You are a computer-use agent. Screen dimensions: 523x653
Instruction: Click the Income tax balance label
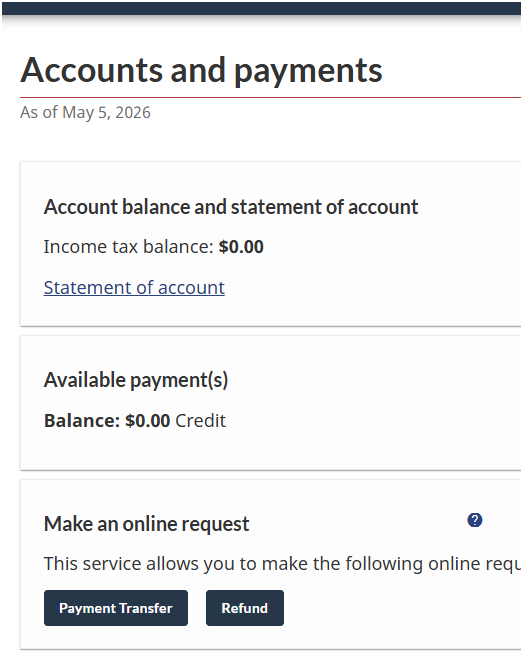[x=129, y=247]
